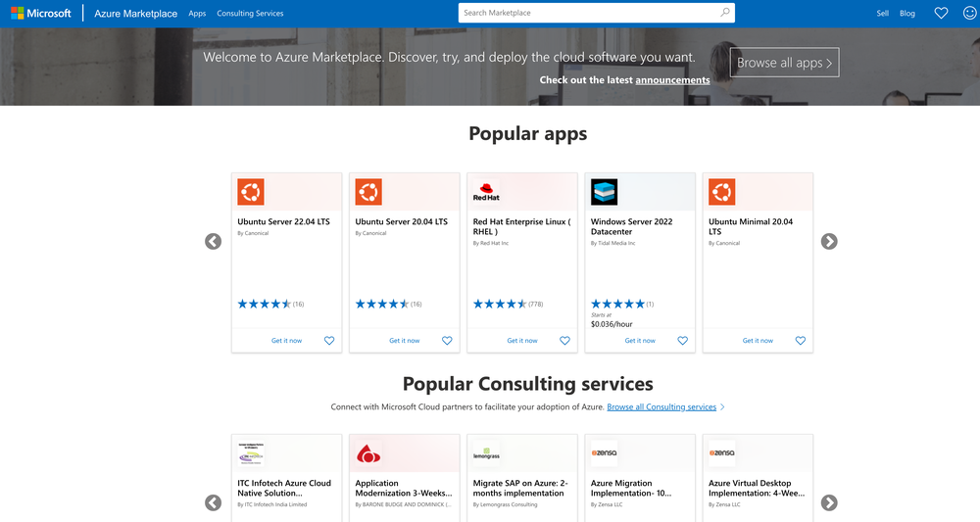Open the Sell link

pyautogui.click(x=883, y=13)
